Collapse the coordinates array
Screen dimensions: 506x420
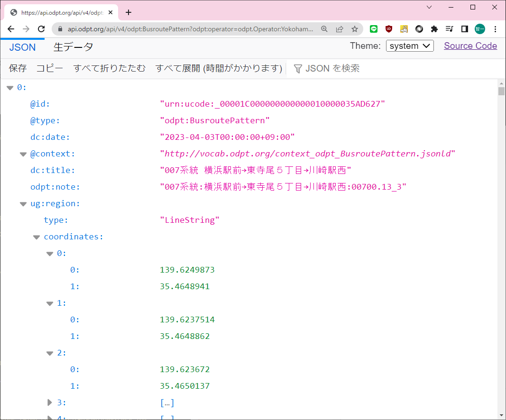click(x=36, y=237)
